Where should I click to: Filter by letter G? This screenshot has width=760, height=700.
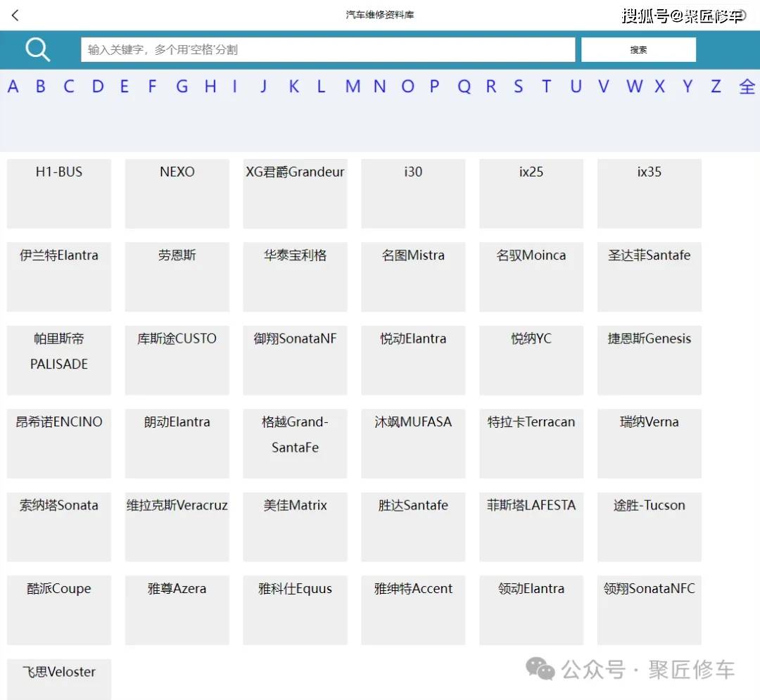(x=182, y=87)
